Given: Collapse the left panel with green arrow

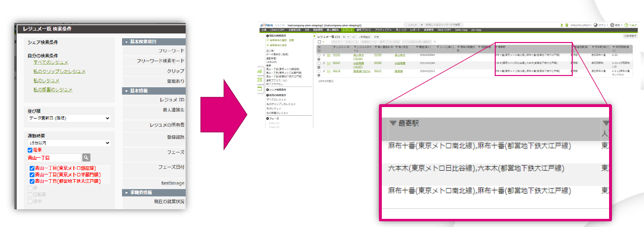Looking at the screenshot, I should [314, 36].
